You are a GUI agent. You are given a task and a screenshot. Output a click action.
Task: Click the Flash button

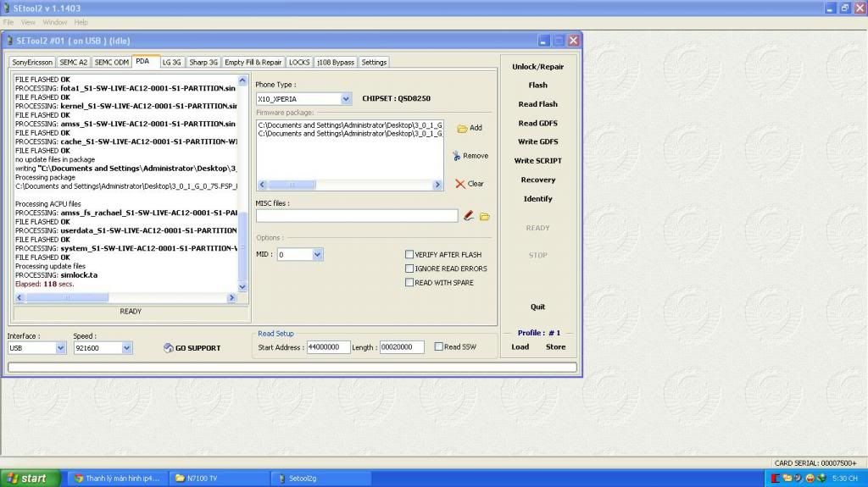537,86
